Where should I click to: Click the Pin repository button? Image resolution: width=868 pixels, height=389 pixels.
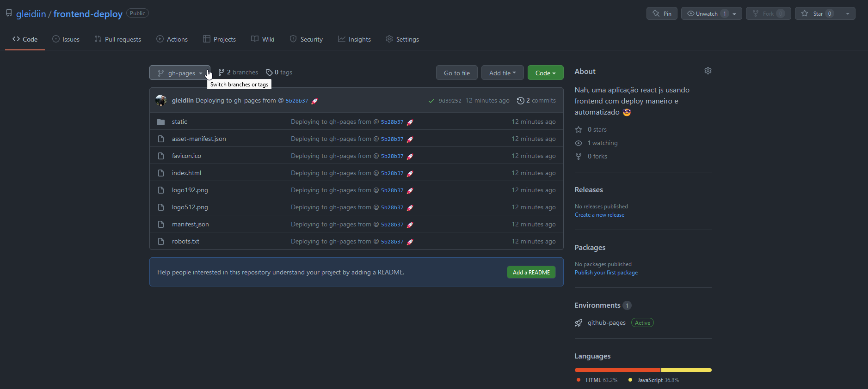[662, 13]
